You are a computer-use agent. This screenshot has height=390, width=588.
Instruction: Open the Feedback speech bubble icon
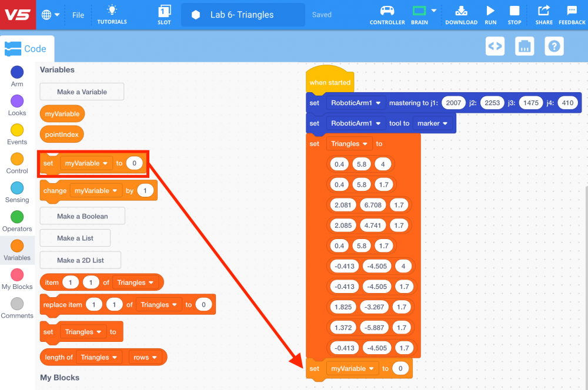pos(572,11)
